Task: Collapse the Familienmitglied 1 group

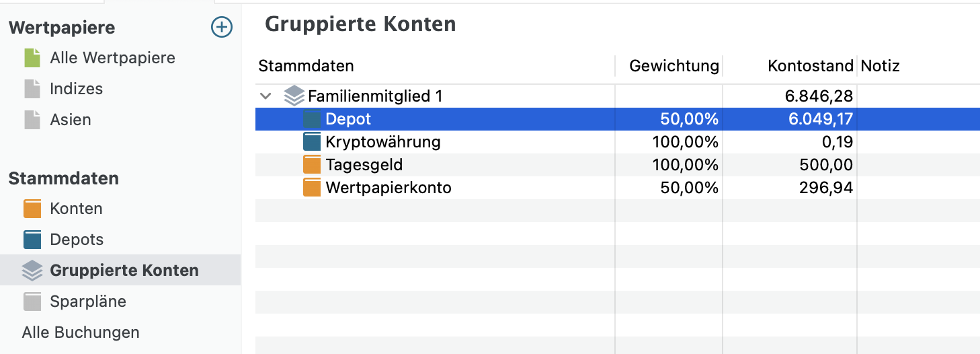Action: coord(266,96)
